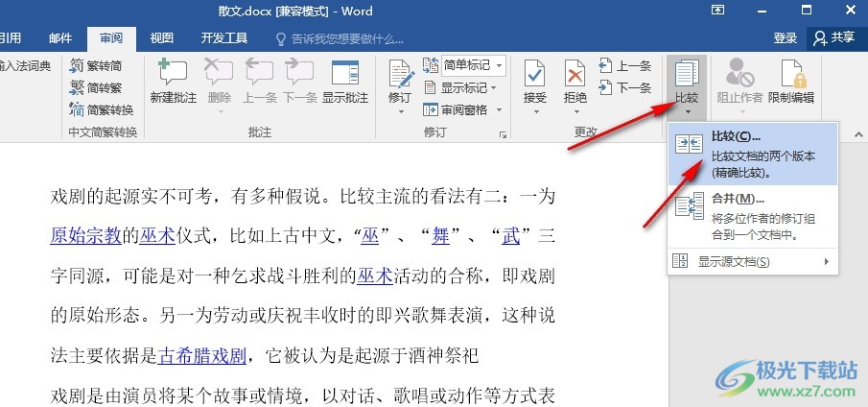
Task: Select 合并(M)... from the menu
Action: click(753, 217)
